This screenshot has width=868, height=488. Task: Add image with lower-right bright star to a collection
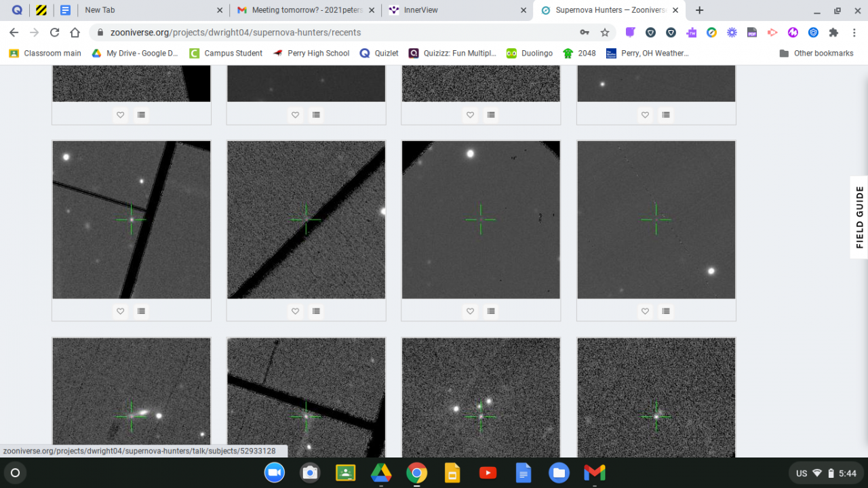point(666,311)
